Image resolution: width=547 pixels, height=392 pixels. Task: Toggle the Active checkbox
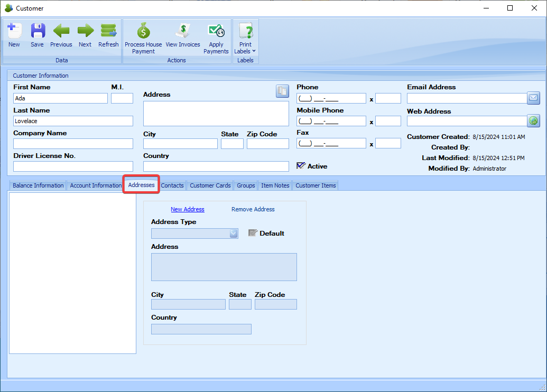[x=301, y=166]
